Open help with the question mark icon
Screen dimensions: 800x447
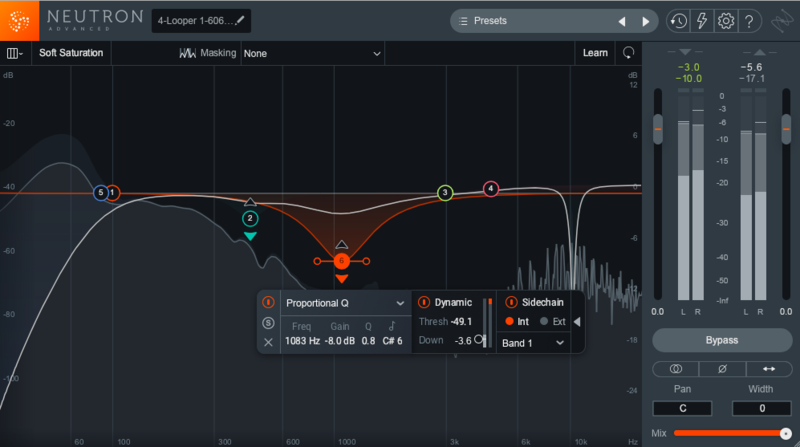click(749, 21)
